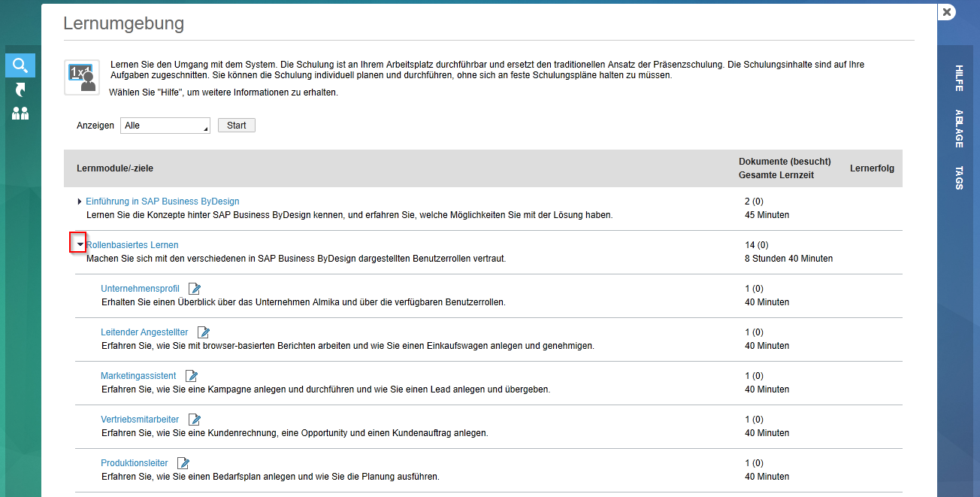
Task: Open the people icon in left sidebar
Action: [20, 114]
